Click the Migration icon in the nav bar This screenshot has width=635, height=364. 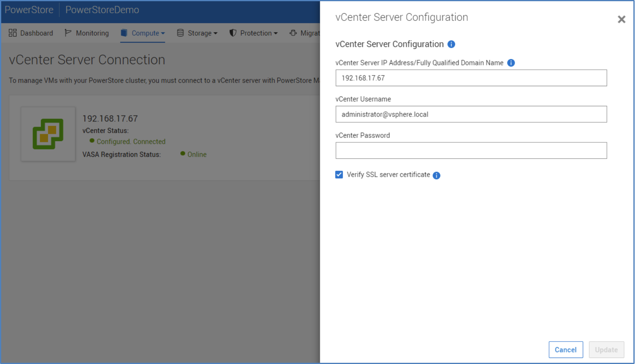(x=293, y=33)
